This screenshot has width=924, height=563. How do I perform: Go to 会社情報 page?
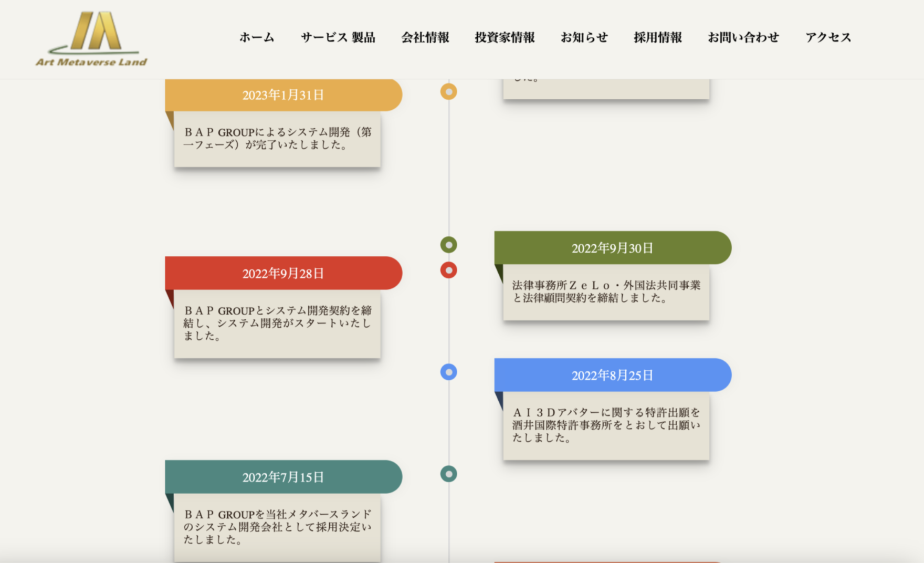pos(425,37)
